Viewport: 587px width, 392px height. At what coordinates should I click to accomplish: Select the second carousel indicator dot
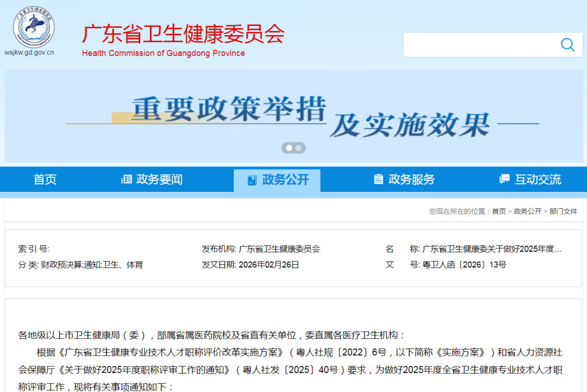coord(298,147)
